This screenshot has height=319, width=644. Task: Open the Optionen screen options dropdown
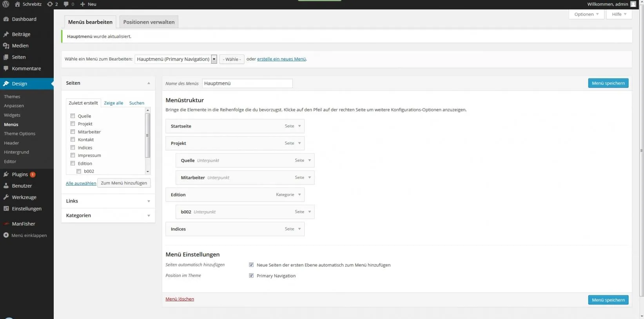tap(586, 14)
